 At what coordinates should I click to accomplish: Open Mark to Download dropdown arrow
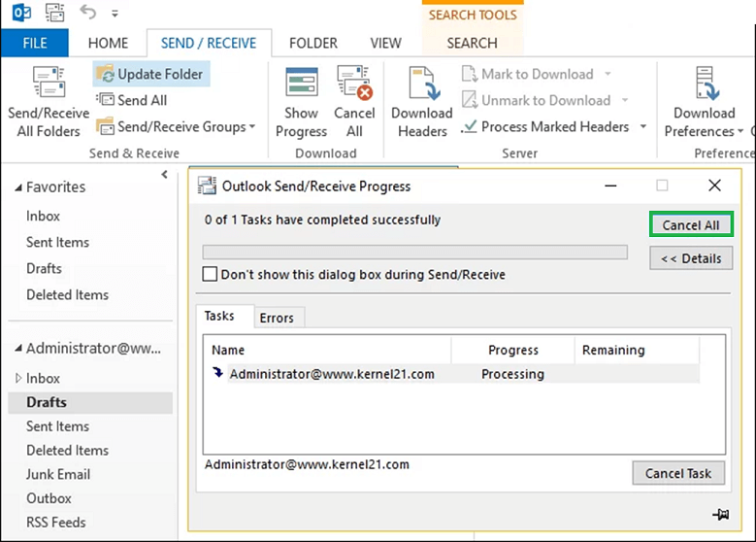pos(608,74)
